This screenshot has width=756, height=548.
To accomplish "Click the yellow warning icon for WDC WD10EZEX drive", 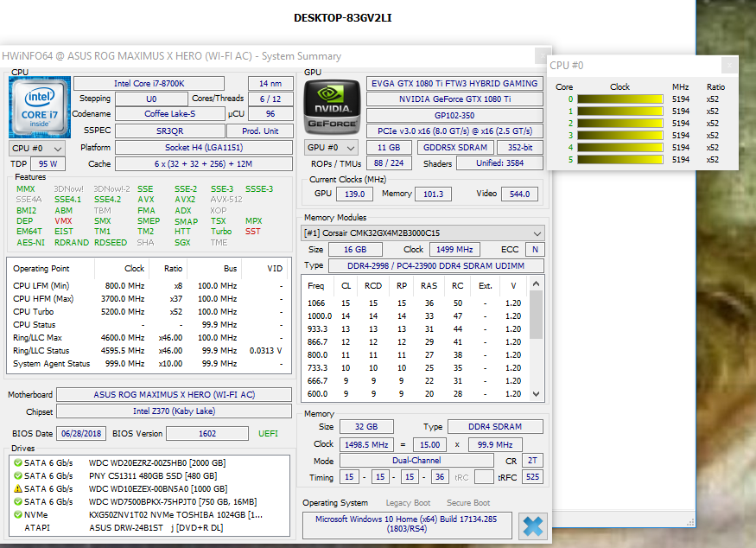I will click(18, 488).
